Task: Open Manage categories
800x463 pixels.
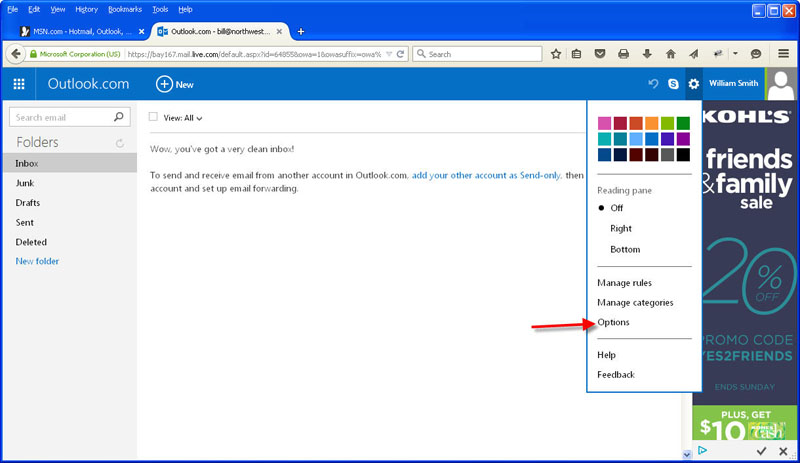Action: [x=635, y=303]
